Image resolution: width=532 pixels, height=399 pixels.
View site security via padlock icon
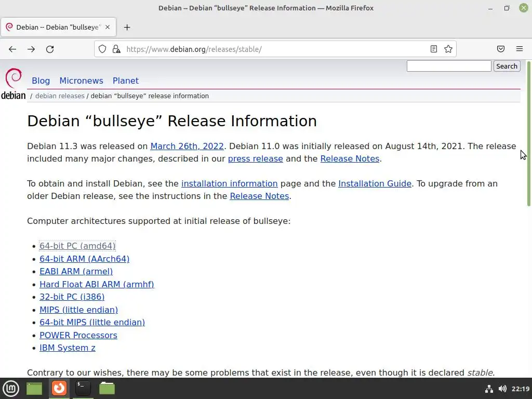point(116,49)
